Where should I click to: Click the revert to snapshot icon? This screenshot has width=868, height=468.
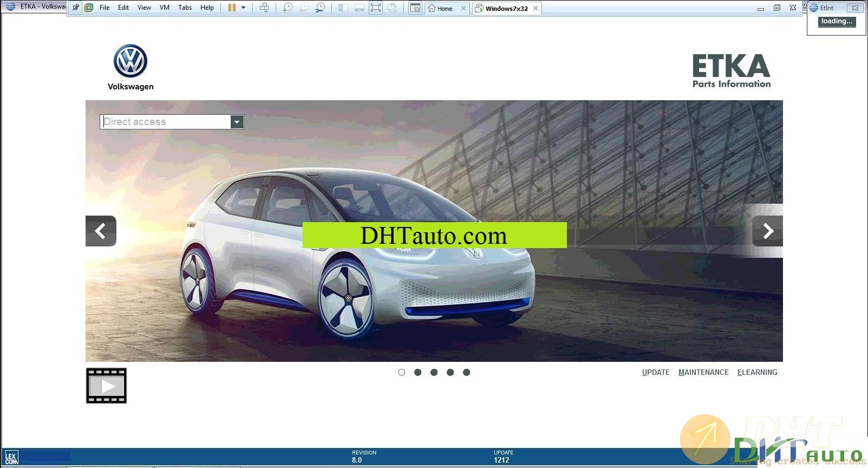[304, 8]
